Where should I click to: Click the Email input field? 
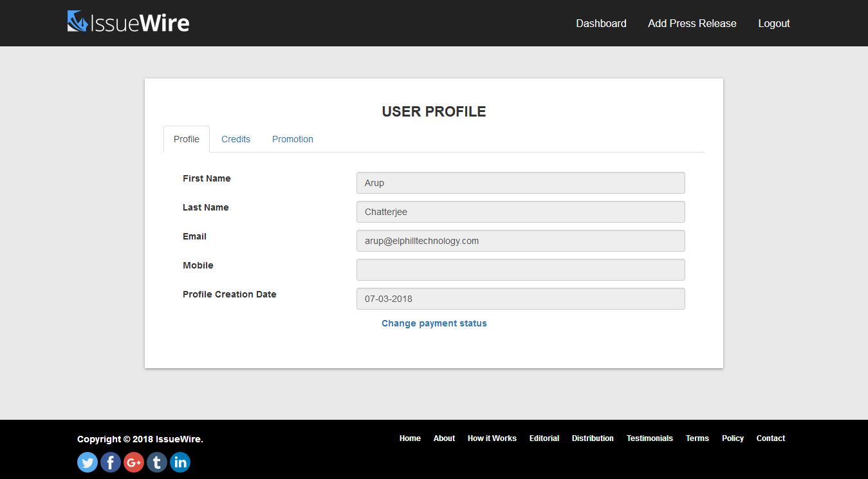(520, 241)
